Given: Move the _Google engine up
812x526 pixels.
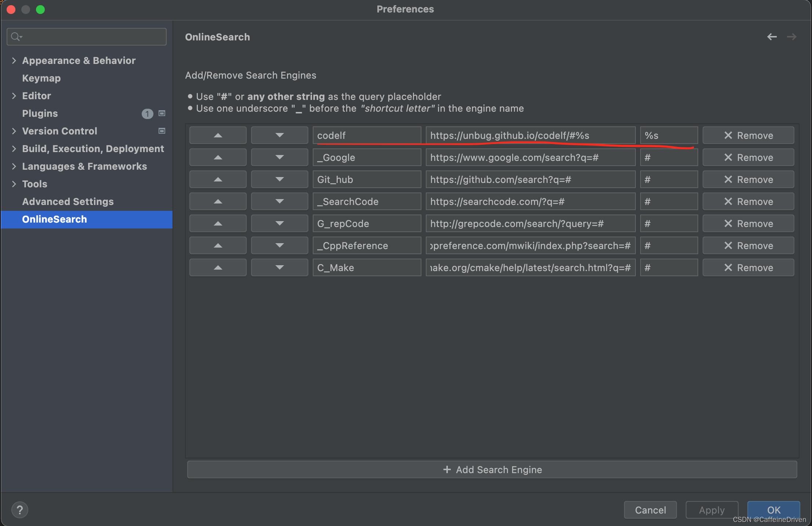Looking at the screenshot, I should click(x=218, y=157).
